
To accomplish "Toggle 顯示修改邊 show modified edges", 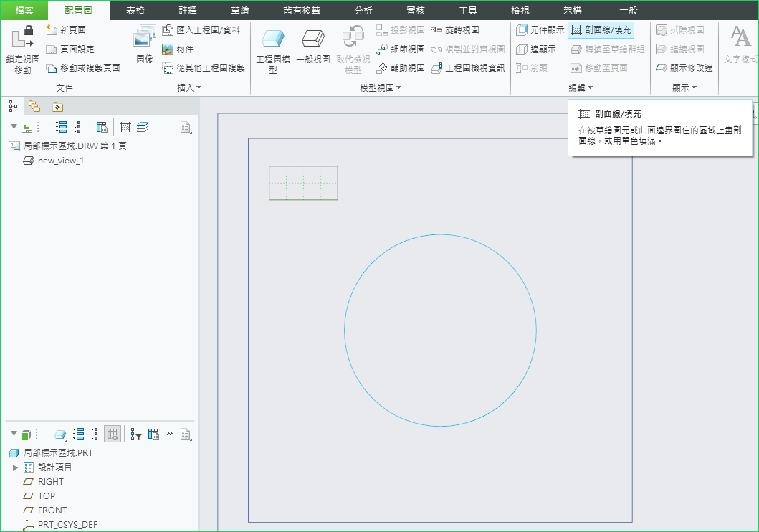I will [x=684, y=67].
